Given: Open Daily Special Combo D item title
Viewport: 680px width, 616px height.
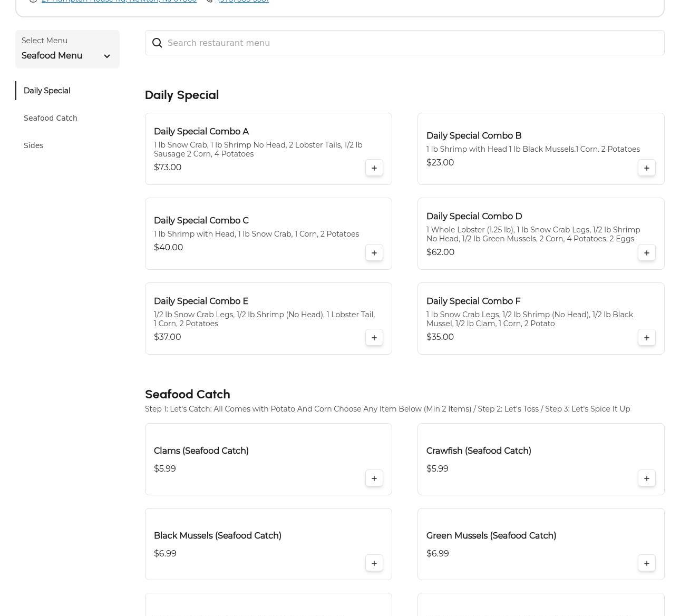Looking at the screenshot, I should 474,217.
